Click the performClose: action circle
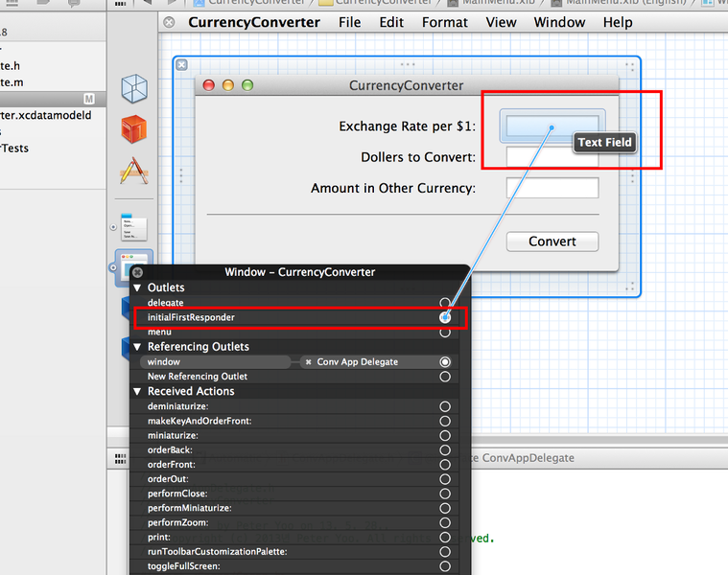This screenshot has width=728, height=575. tap(445, 494)
